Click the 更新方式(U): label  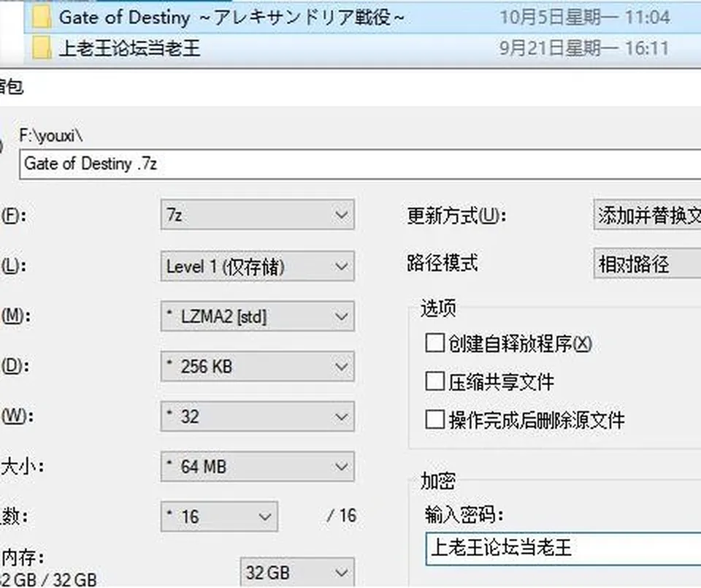point(456,216)
